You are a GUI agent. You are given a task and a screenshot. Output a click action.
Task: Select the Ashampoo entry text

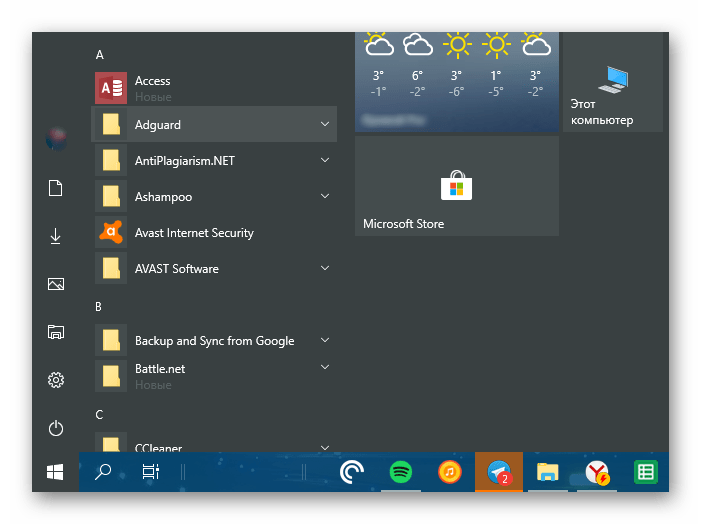(164, 197)
